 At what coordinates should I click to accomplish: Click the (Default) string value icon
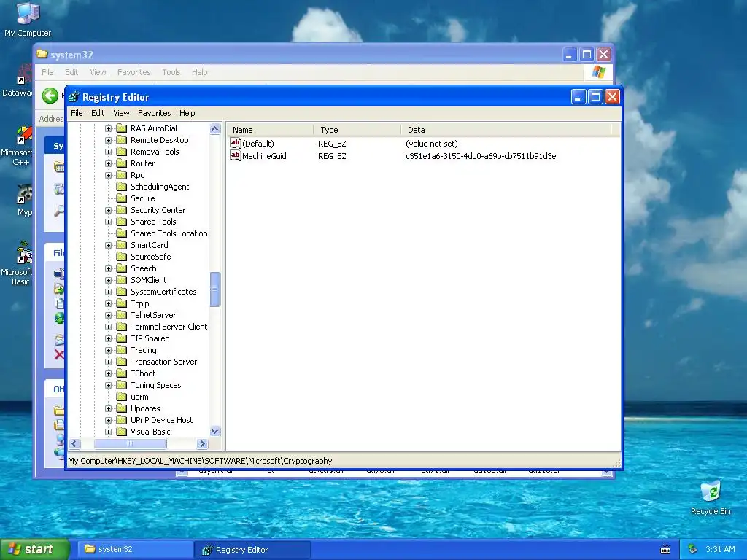pyautogui.click(x=236, y=144)
